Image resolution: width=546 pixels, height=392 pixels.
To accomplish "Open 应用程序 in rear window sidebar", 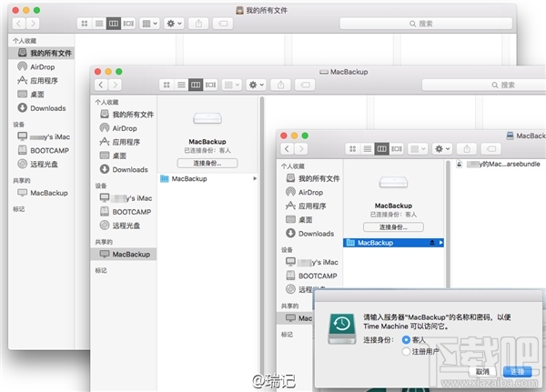I will (x=44, y=80).
